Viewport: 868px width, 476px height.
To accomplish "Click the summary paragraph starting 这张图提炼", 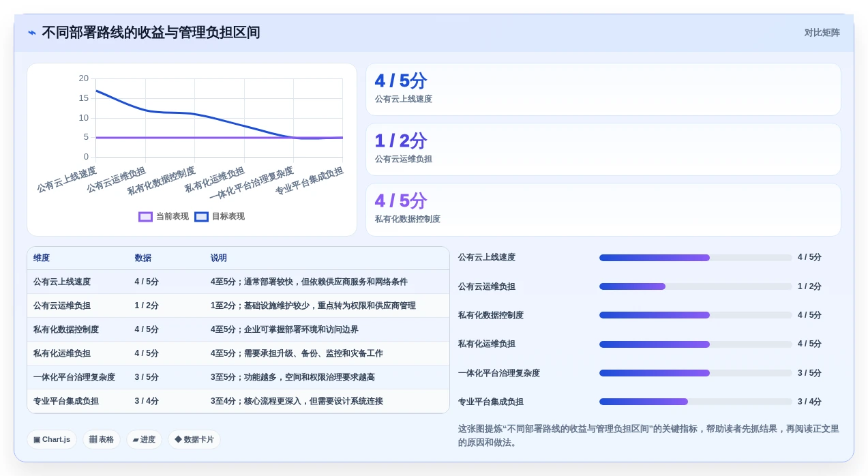I will point(648,436).
